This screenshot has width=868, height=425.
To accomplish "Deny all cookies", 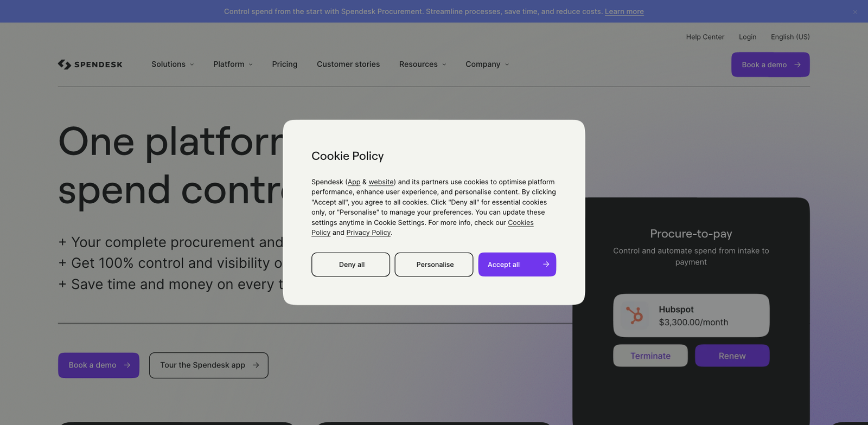I will pos(351,265).
